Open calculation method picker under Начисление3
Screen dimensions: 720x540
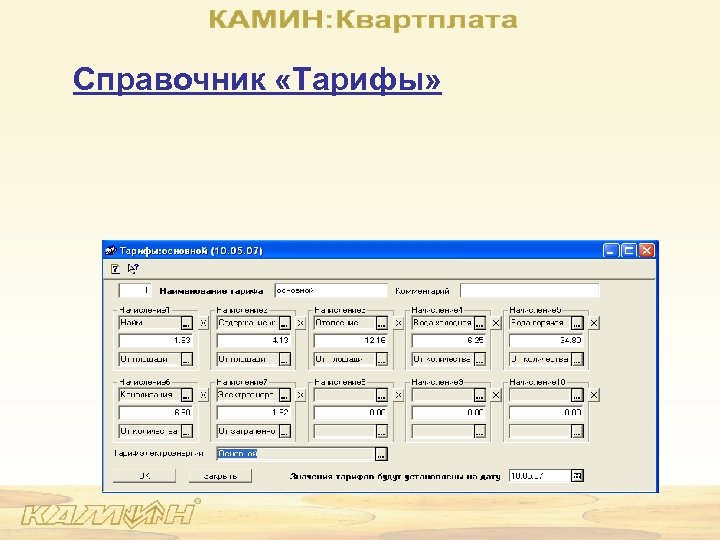[382, 360]
